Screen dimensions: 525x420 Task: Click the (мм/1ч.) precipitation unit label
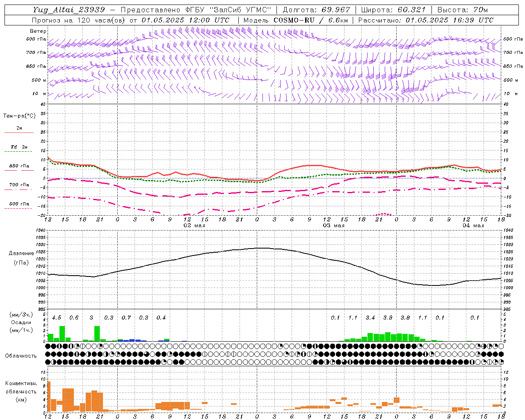pyautogui.click(x=21, y=330)
